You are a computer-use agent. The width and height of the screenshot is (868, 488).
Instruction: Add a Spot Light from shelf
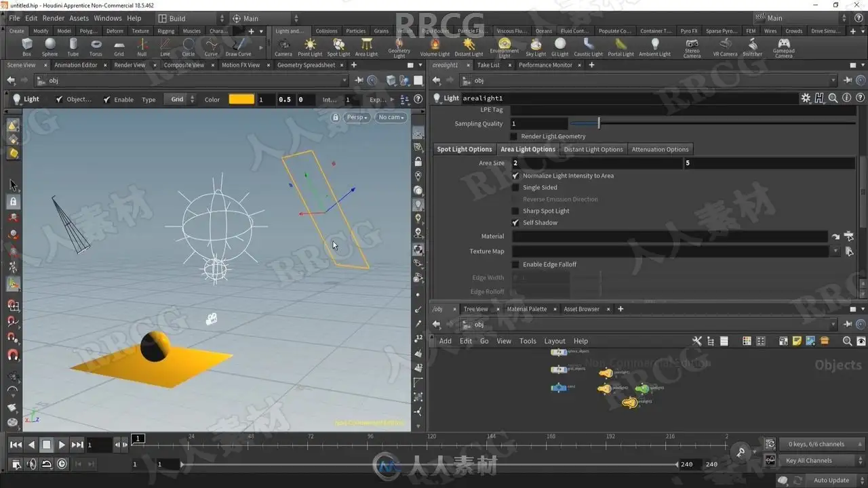(338, 46)
